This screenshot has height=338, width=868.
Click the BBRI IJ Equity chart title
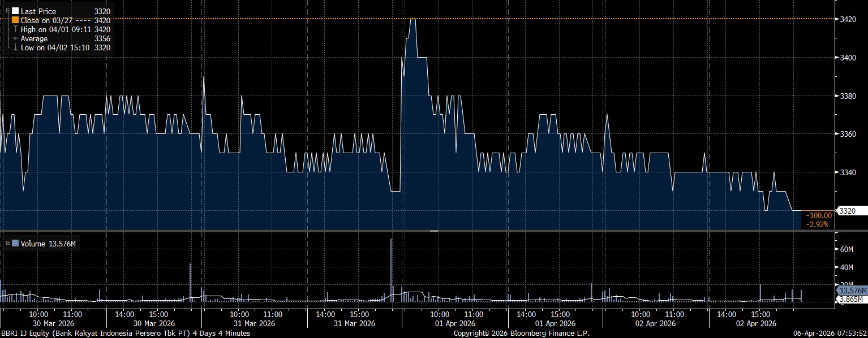(x=124, y=333)
